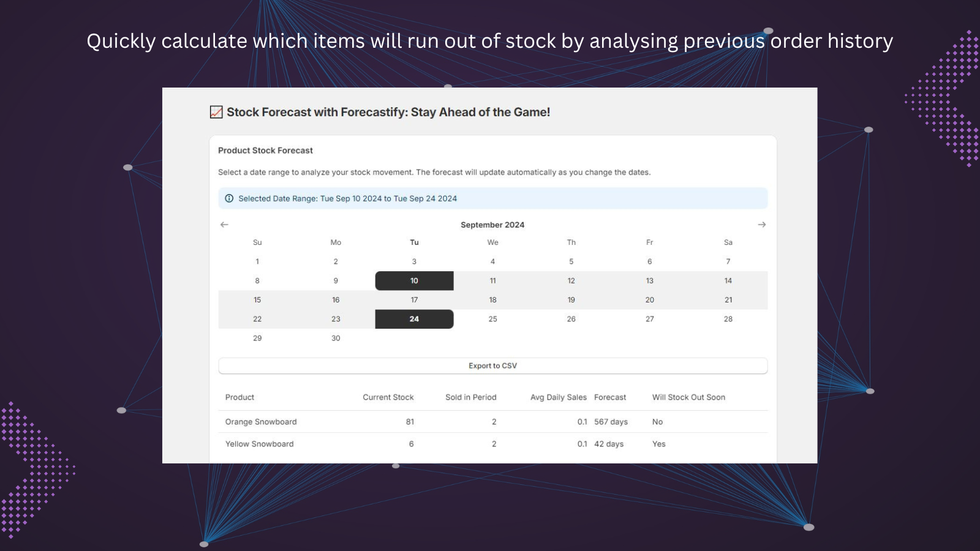Select Friday the 27th

click(x=649, y=319)
